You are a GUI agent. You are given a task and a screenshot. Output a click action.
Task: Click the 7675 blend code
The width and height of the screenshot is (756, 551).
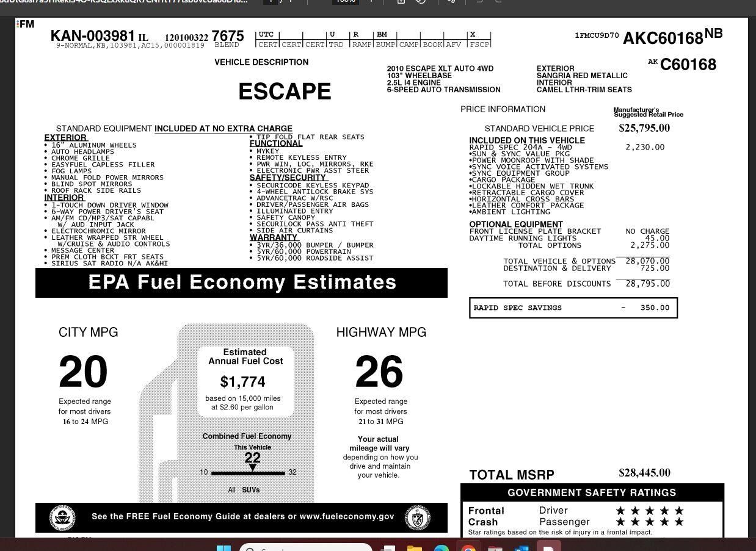point(228,36)
